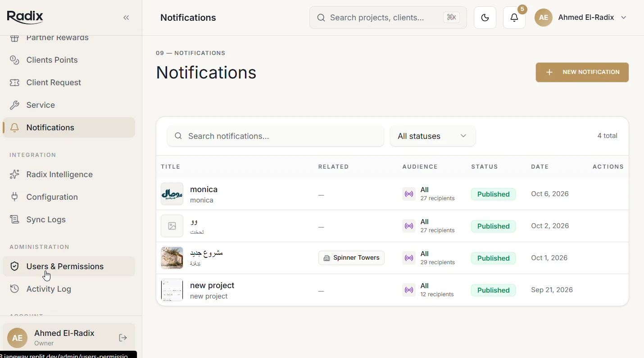Click the Published badge in the new project row
644x358 pixels.
pos(493,290)
